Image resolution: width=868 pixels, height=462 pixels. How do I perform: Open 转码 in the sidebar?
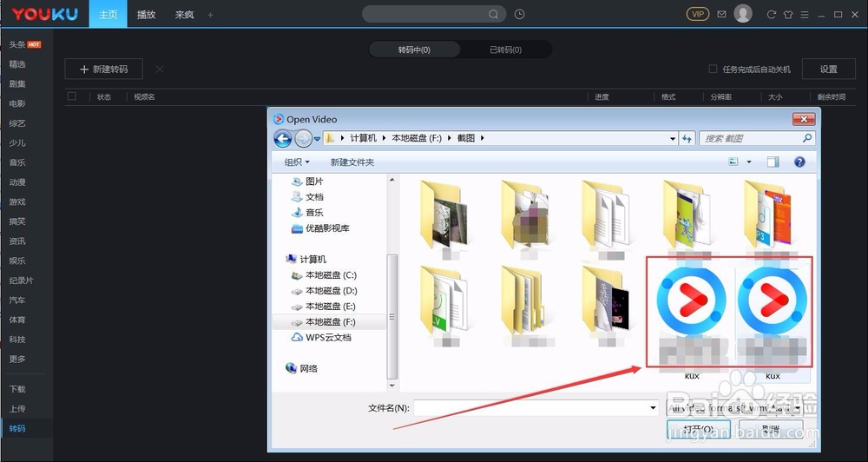(x=17, y=428)
